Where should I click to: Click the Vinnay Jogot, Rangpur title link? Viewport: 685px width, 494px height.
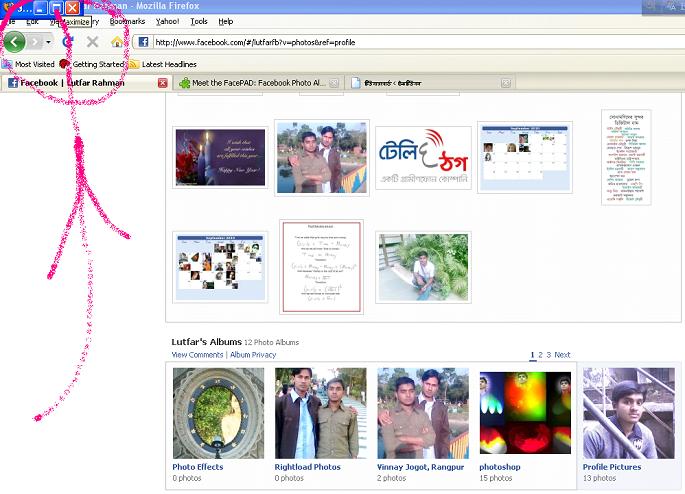(420, 467)
